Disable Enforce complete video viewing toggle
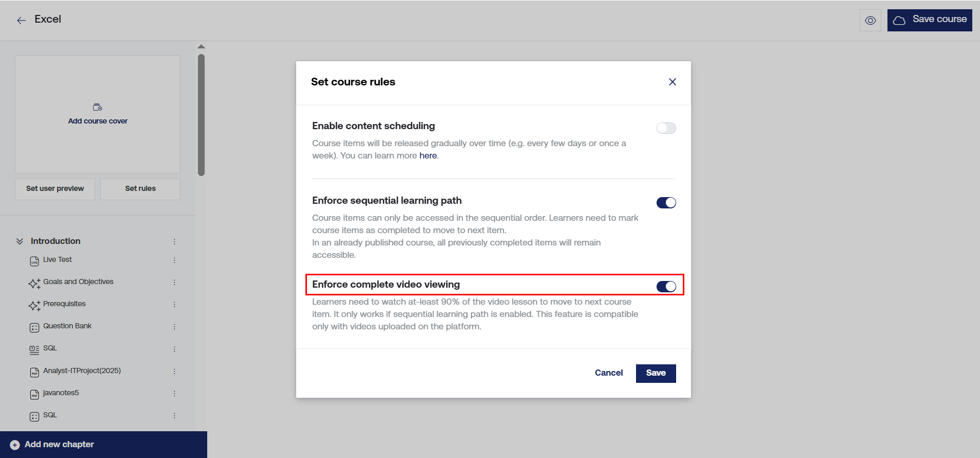 (666, 287)
